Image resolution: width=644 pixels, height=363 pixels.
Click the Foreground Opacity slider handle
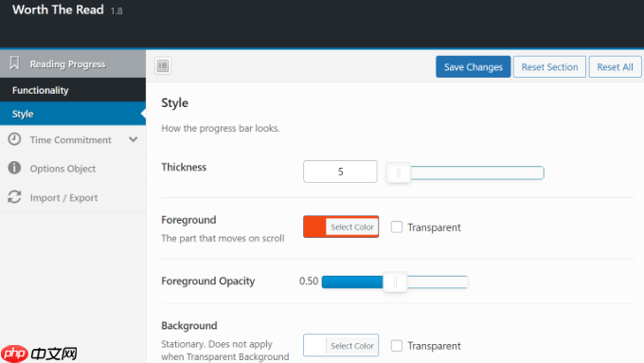395,282
